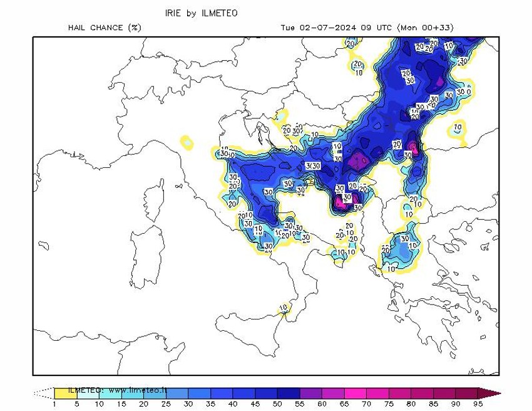Click the IRIE by ILMETEO title
This screenshot has width=532, height=411.
202,12
